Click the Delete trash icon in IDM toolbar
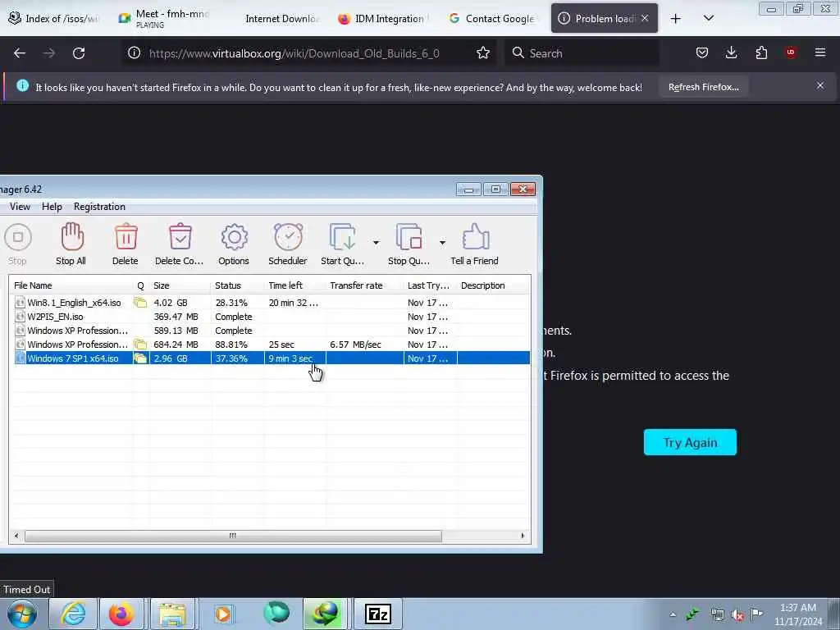 (126, 237)
